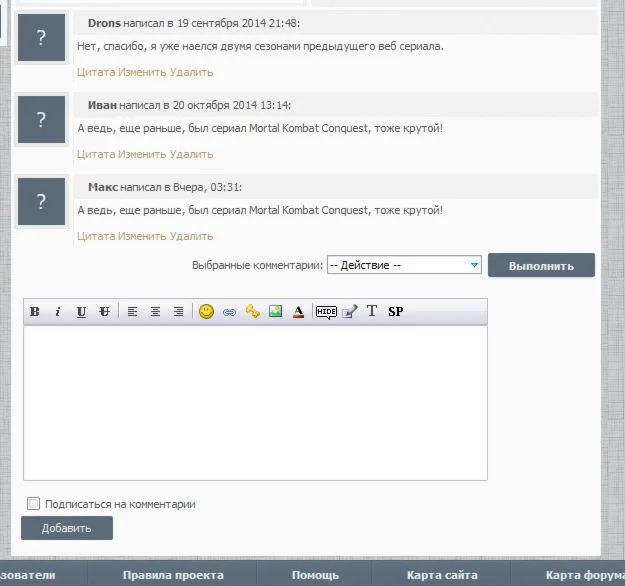Open the text color picker

click(x=298, y=311)
